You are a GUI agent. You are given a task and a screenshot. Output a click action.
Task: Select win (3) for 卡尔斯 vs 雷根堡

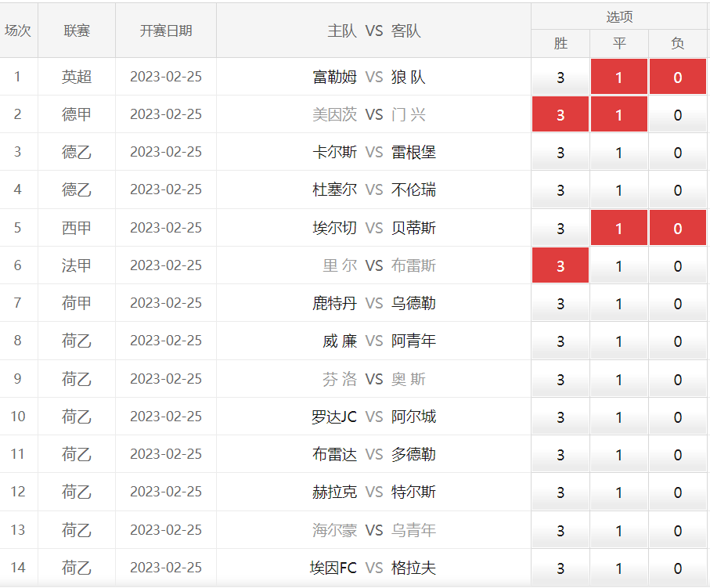[x=560, y=152]
